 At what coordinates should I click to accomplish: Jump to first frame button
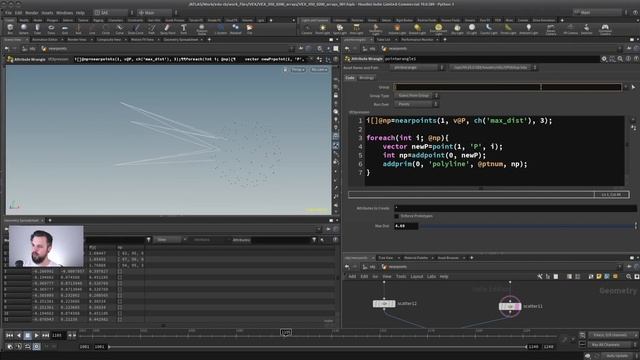coord(9,335)
